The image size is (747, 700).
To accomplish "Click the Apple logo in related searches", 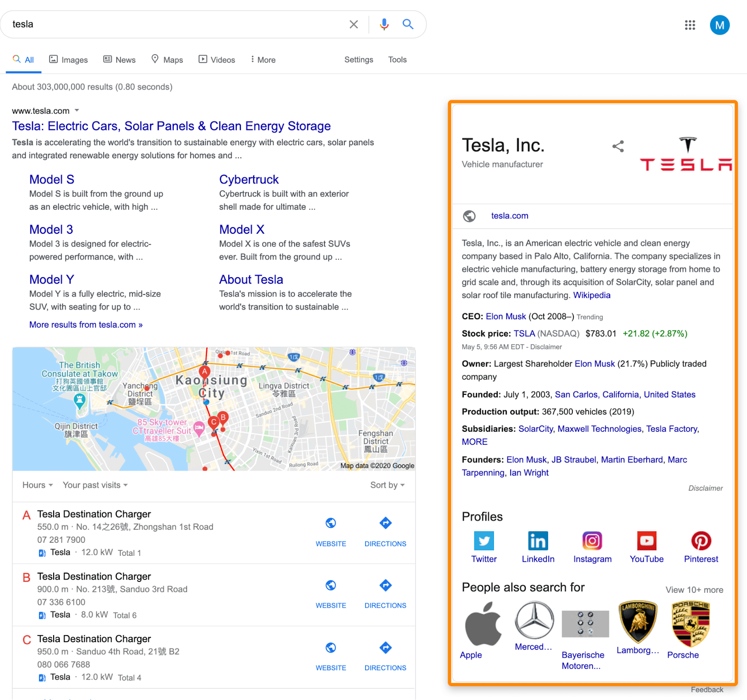I will (483, 623).
